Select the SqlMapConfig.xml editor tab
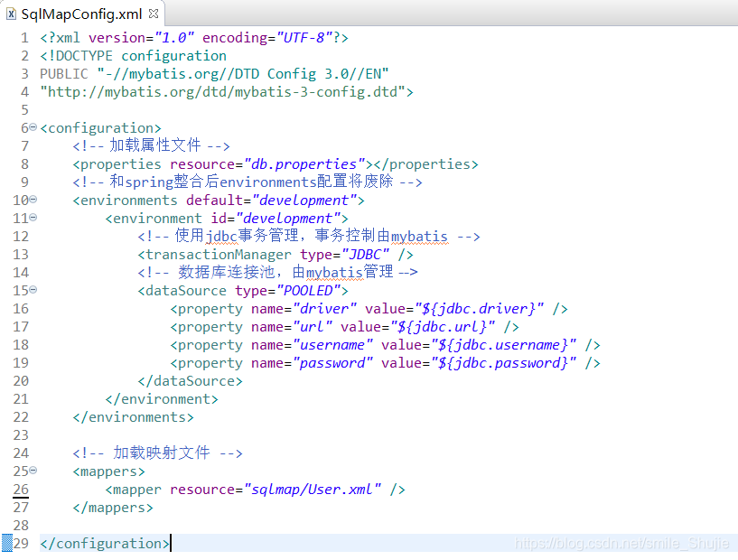Viewport: 738px width, 560px height. point(81,14)
